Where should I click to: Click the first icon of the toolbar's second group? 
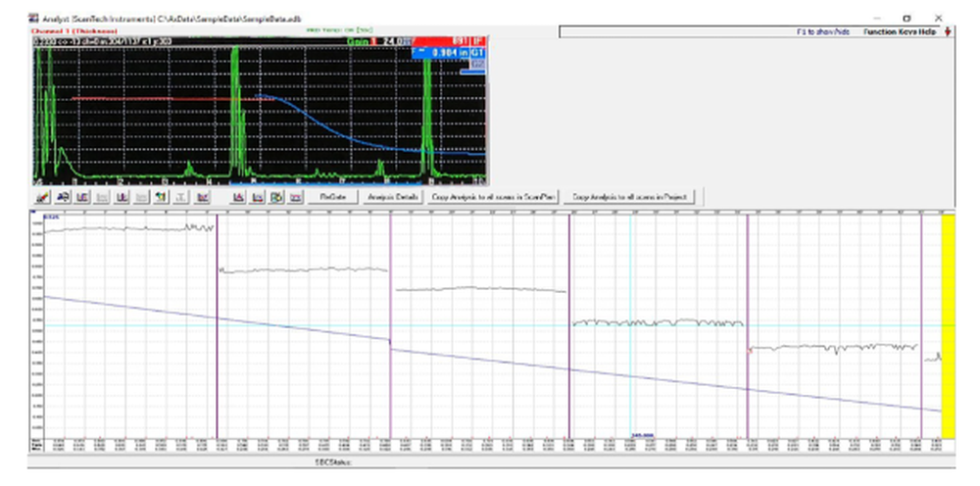pyautogui.click(x=237, y=197)
